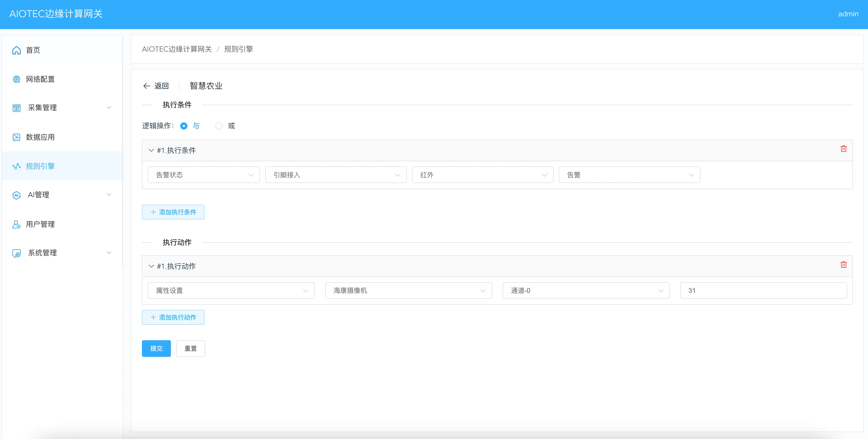Click the 用户管理 person icon

(x=16, y=224)
